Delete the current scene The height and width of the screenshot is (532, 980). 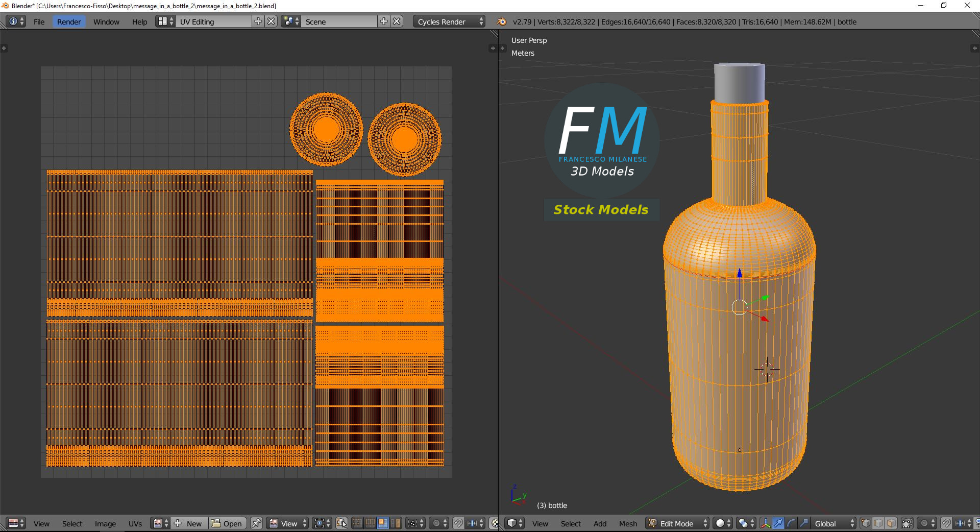(397, 21)
